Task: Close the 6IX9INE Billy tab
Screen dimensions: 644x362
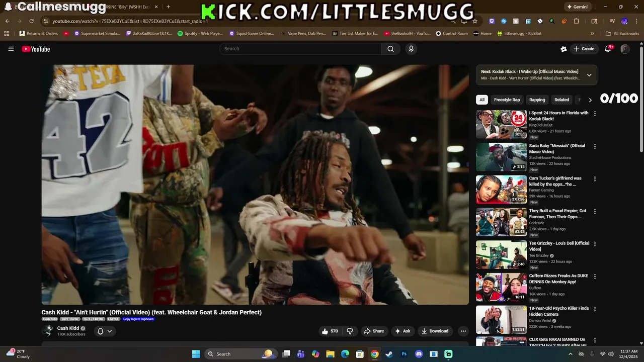Action: pyautogui.click(x=156, y=7)
